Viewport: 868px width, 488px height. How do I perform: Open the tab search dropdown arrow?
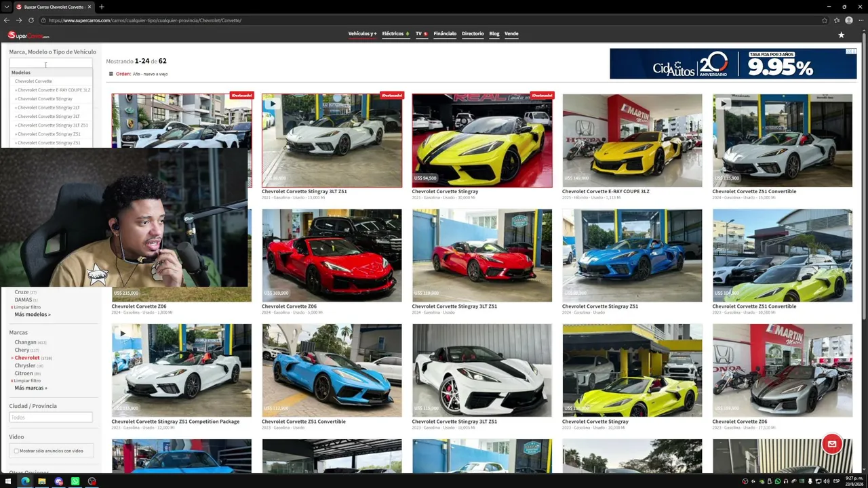[x=6, y=7]
